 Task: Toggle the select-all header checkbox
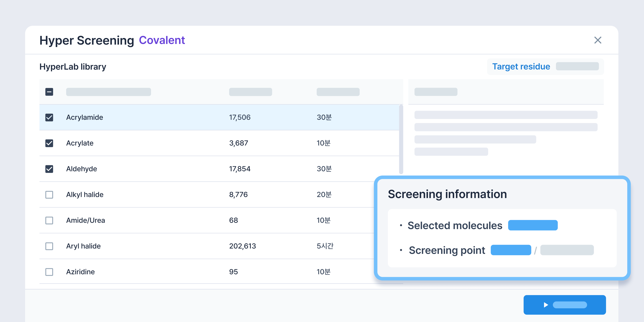tap(49, 92)
